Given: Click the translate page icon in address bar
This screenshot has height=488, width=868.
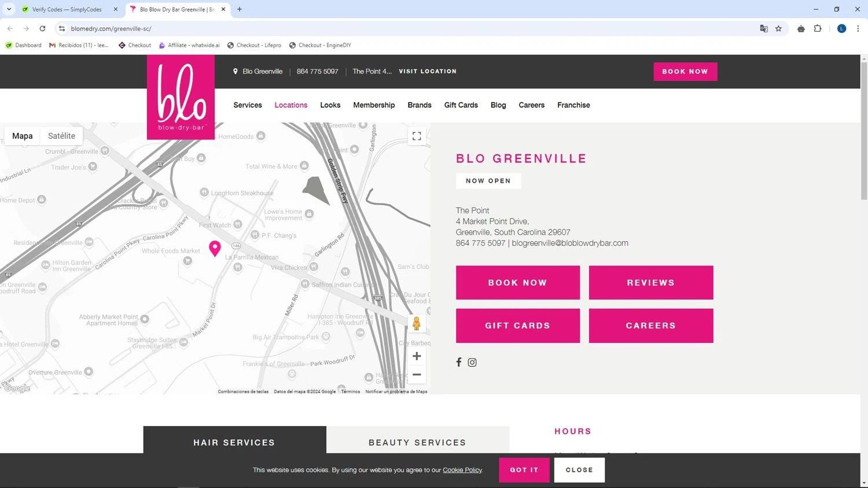Looking at the screenshot, I should coord(764,28).
